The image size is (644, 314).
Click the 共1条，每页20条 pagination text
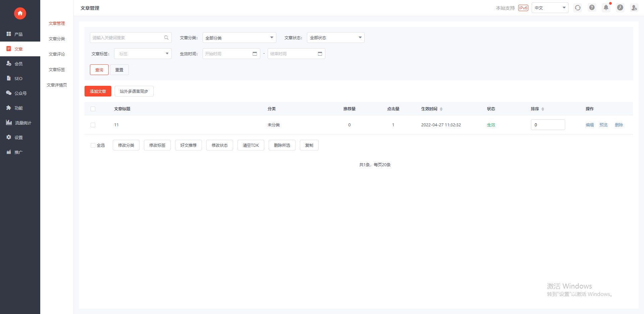(375, 165)
